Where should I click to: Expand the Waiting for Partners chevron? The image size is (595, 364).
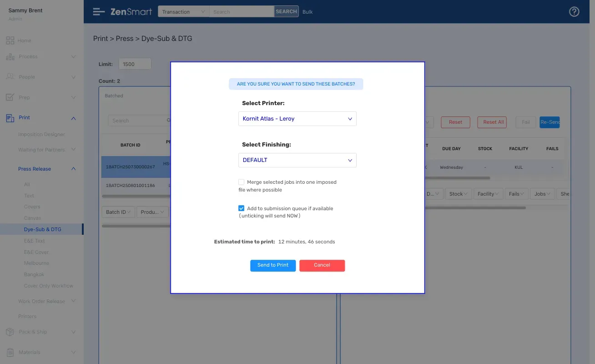[74, 150]
